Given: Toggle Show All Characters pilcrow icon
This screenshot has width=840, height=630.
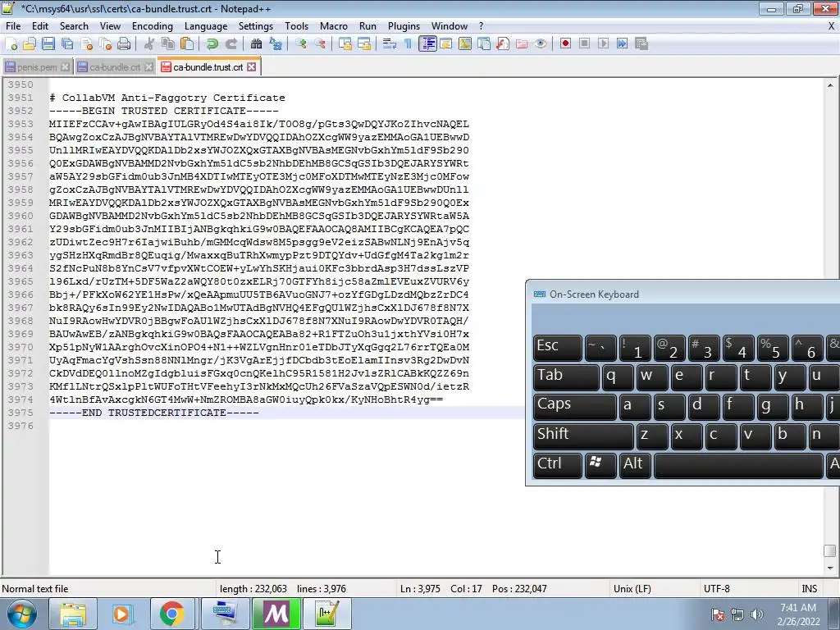Looking at the screenshot, I should click(x=409, y=44).
